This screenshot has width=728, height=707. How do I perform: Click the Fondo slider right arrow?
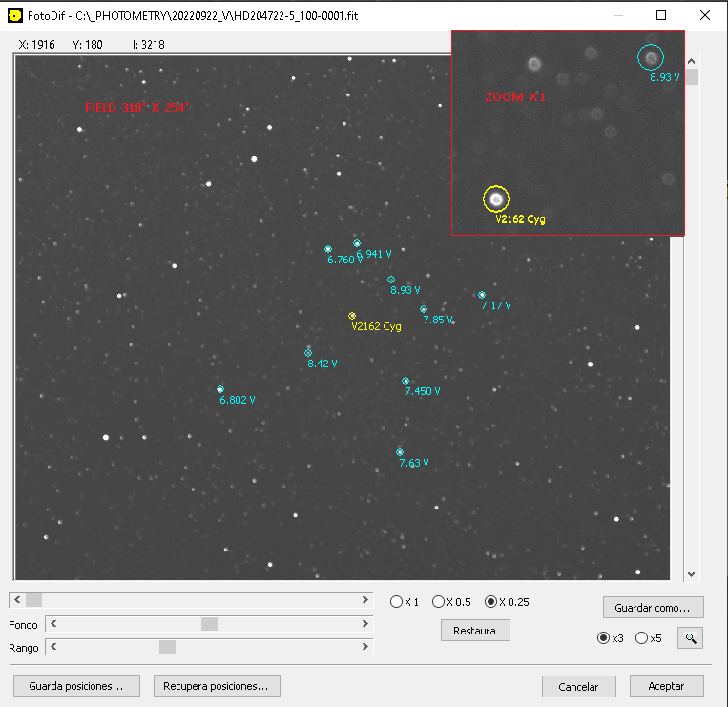click(365, 624)
